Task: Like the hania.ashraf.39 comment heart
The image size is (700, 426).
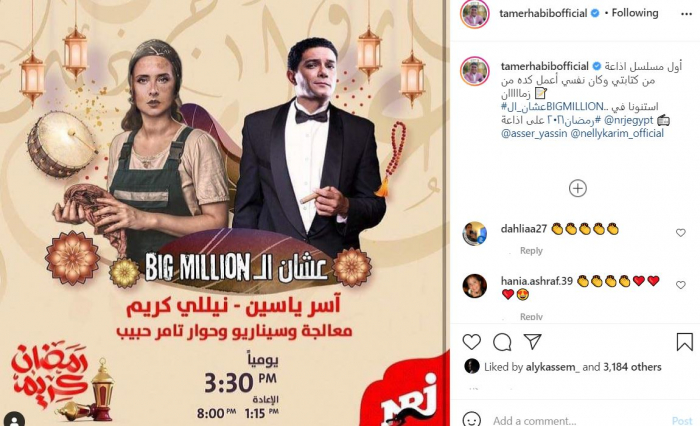Action: pyautogui.click(x=680, y=284)
